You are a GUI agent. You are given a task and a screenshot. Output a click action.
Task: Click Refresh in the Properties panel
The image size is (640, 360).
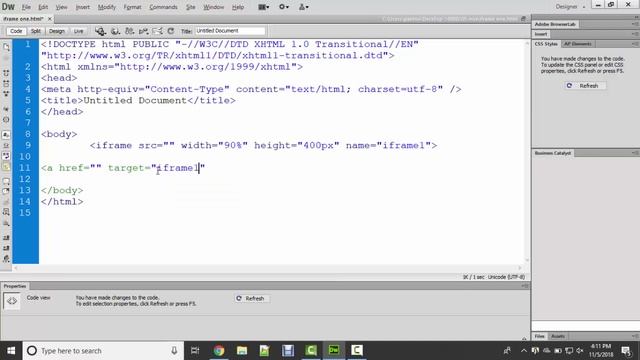point(251,299)
